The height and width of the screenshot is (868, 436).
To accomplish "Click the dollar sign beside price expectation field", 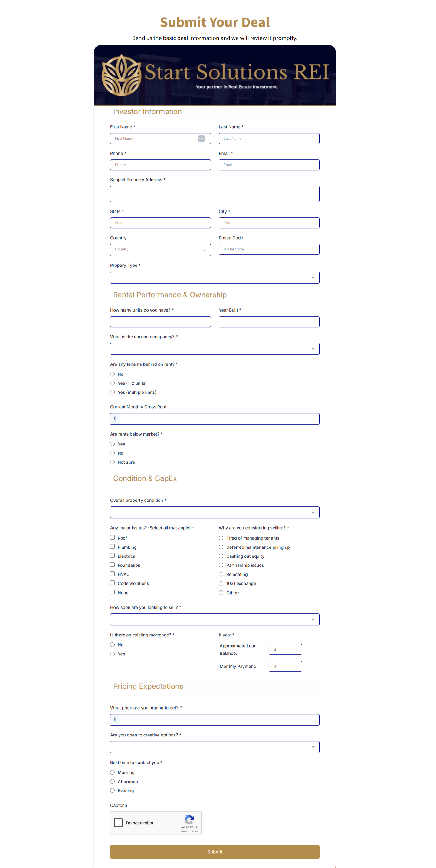I will (x=115, y=720).
